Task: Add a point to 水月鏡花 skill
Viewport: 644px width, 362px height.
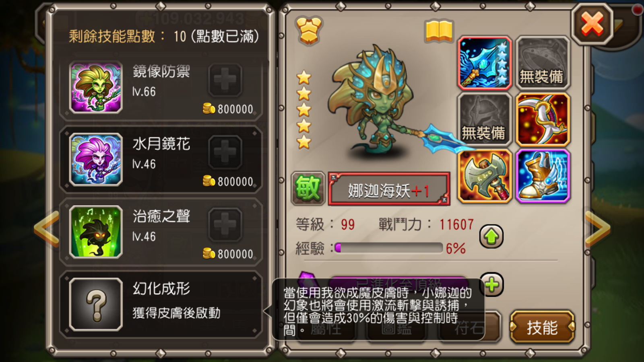Action: coord(225,152)
